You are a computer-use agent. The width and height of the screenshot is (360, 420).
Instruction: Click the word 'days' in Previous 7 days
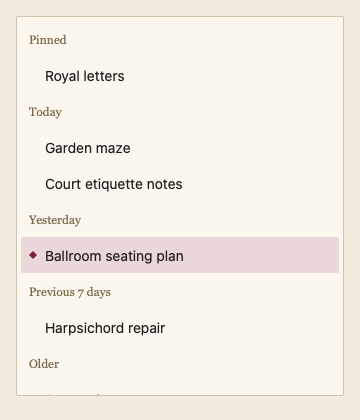pos(99,292)
